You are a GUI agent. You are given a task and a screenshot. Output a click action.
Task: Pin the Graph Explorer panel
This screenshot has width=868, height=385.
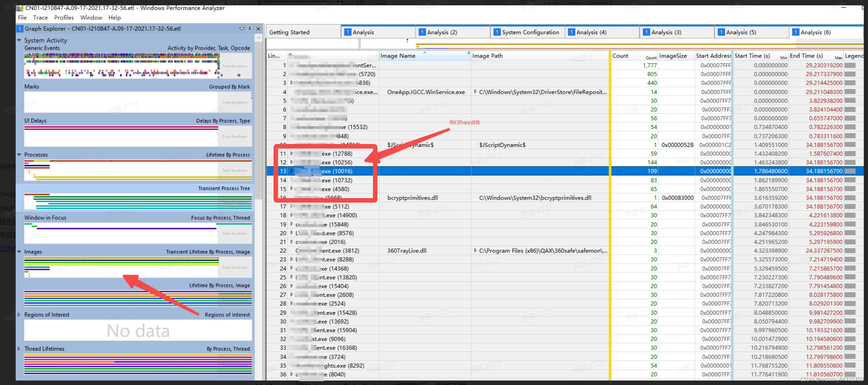pos(250,29)
